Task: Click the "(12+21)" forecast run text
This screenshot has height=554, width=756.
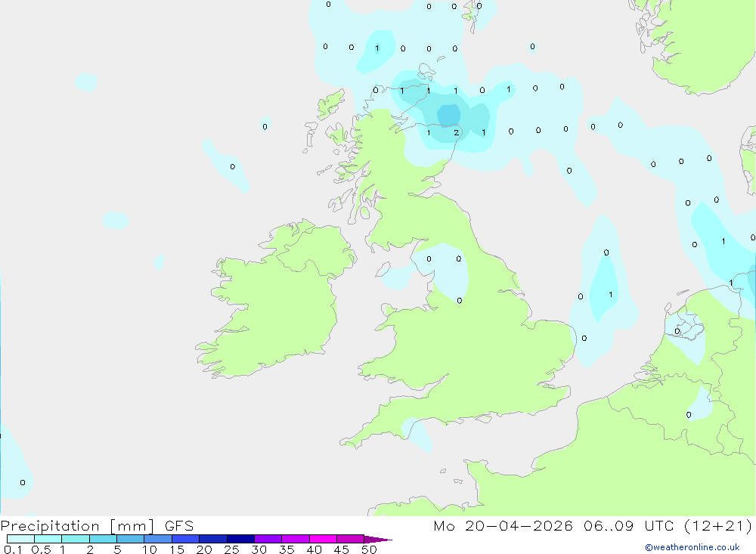Action: coord(718,526)
